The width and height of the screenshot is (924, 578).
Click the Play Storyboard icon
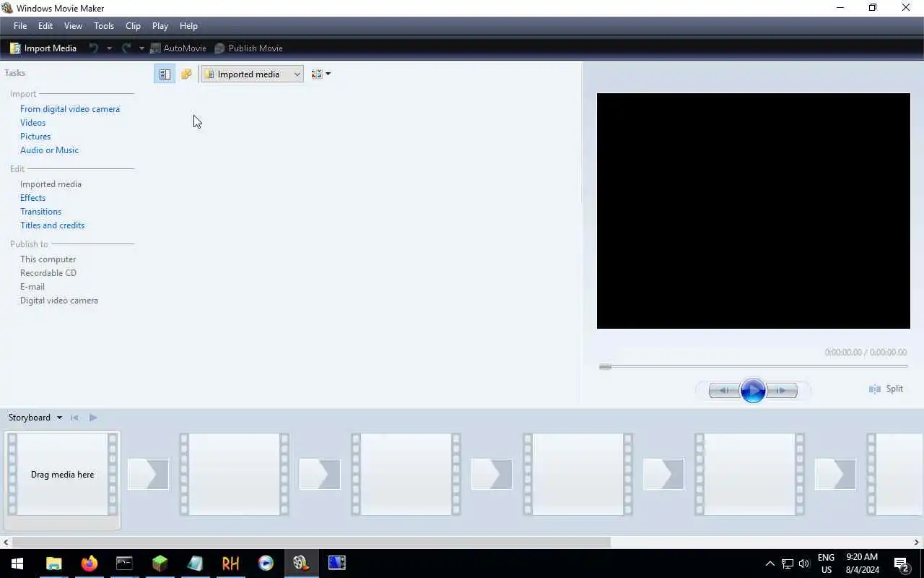pos(93,418)
